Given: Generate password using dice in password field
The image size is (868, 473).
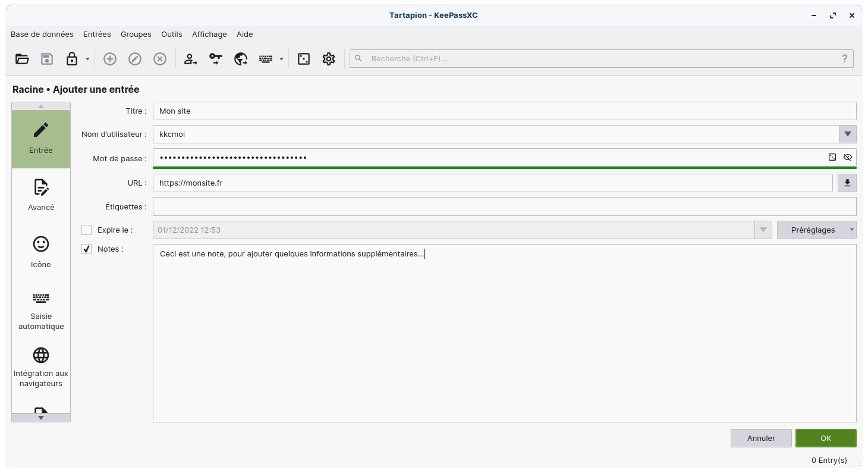Looking at the screenshot, I should pos(832,158).
